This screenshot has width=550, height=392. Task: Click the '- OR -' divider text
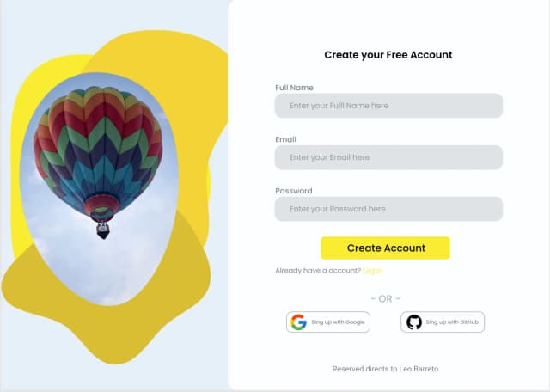(x=386, y=298)
